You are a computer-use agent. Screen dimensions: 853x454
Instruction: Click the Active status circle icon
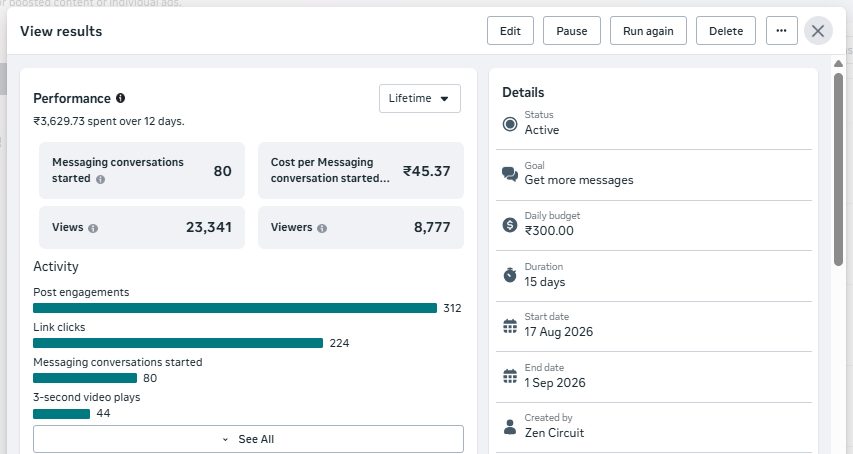510,124
